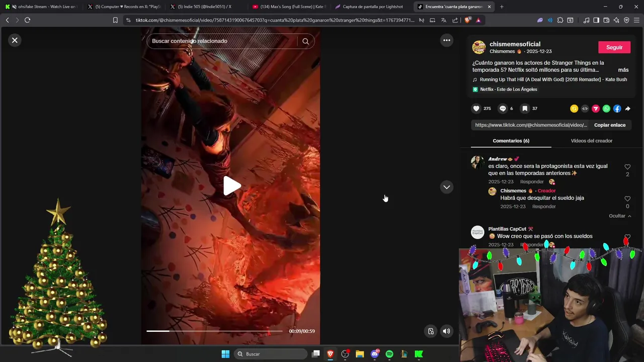The image size is (644, 362).
Task: Like the Chismemes creator reply
Action: [x=627, y=199]
